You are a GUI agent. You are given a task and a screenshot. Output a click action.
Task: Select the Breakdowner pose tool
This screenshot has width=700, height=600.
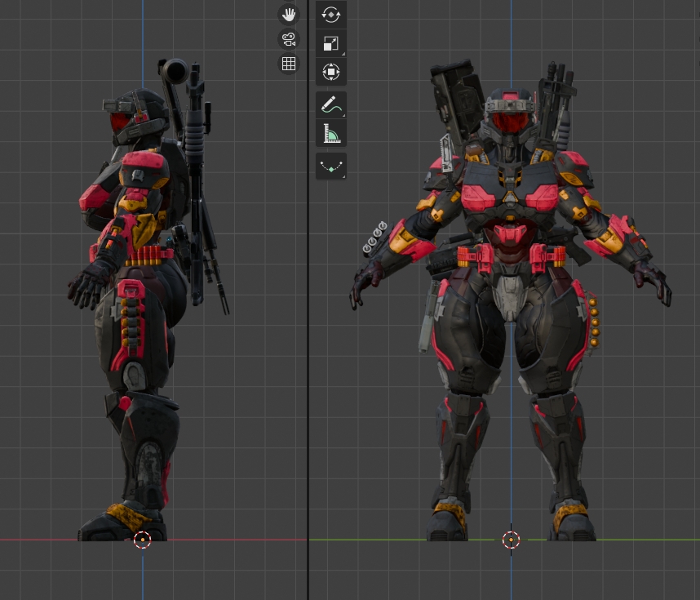[x=331, y=167]
